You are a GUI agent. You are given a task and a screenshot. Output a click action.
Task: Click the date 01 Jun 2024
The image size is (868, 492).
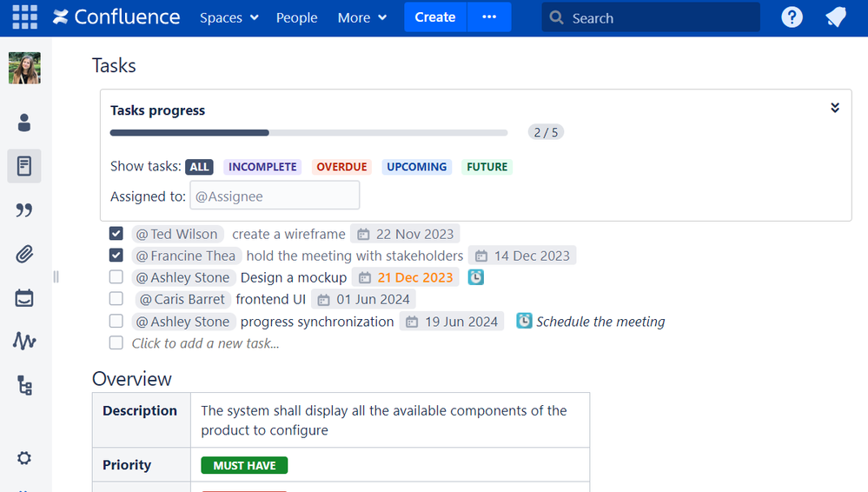[x=373, y=300]
